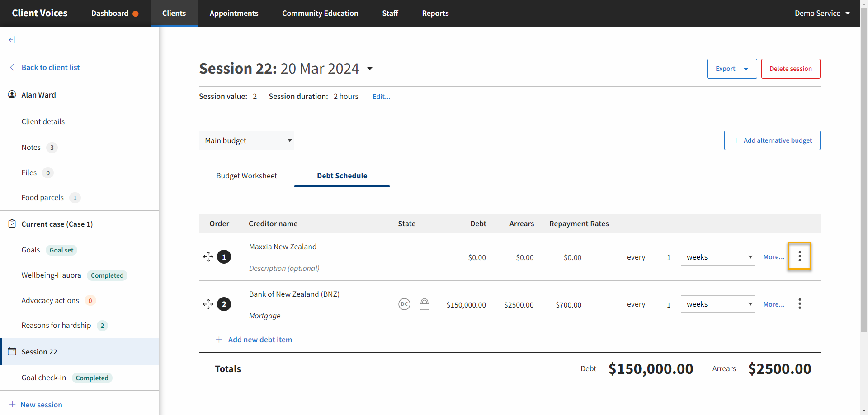The image size is (868, 415).
Task: Click the lock icon on BNZ row
Action: pyautogui.click(x=424, y=304)
